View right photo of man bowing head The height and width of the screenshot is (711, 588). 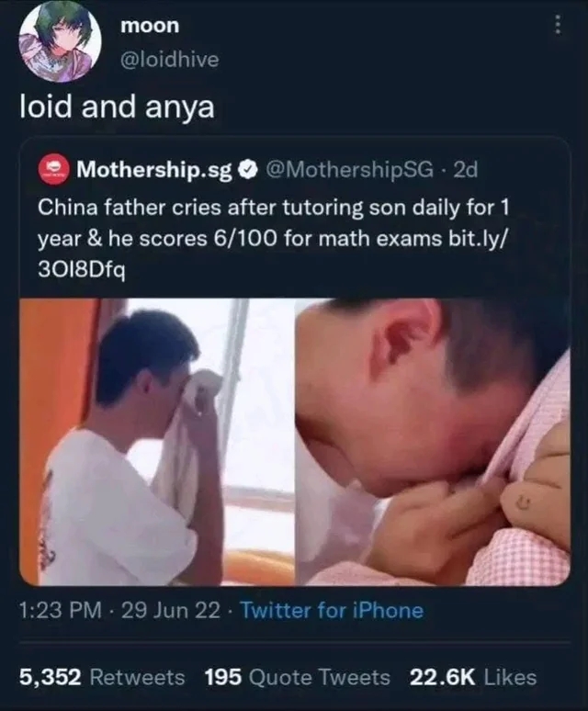point(433,442)
